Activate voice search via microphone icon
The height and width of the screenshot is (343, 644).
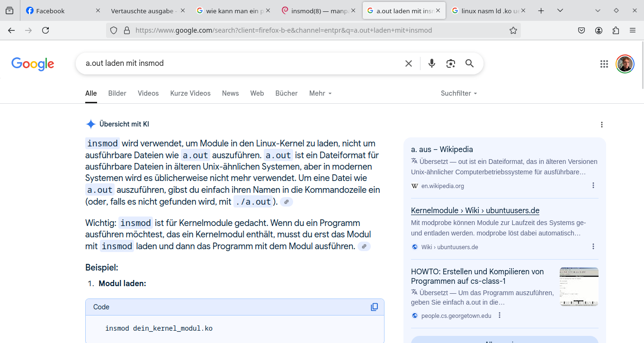click(431, 63)
